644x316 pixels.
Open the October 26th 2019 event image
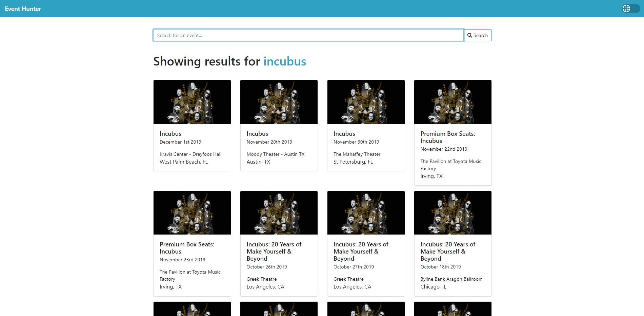point(279,213)
